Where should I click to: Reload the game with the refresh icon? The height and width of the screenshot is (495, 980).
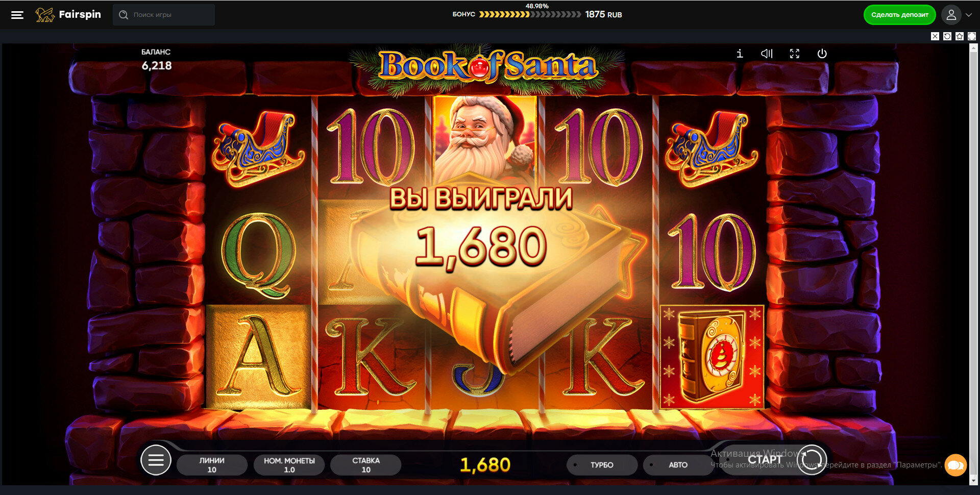[x=947, y=36]
